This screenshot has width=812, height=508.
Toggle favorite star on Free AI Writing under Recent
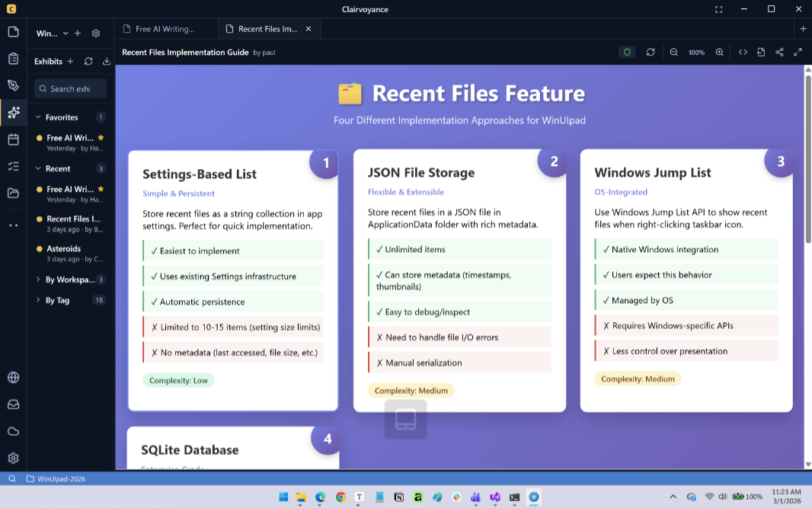pyautogui.click(x=101, y=189)
